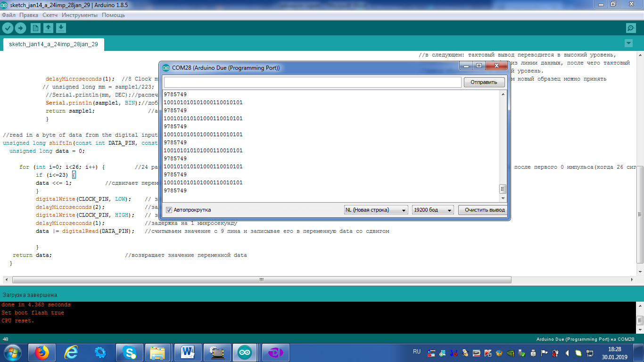644x362 pixels.
Task: Click the serial monitor send input field
Action: (x=312, y=82)
